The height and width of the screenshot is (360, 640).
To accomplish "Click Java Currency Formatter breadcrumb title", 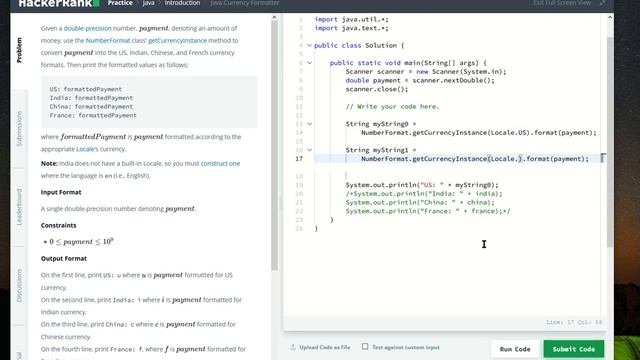I will click(245, 3).
